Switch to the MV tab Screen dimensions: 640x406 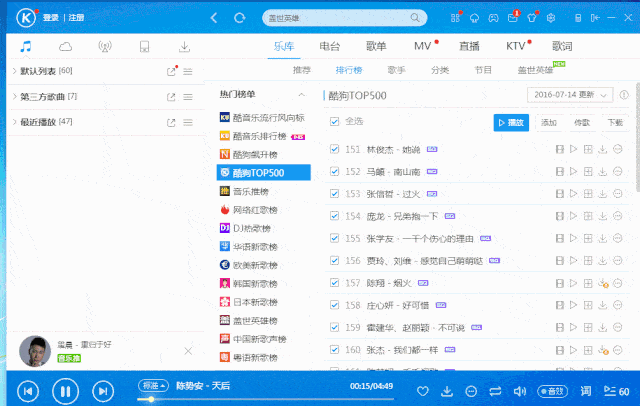(422, 46)
